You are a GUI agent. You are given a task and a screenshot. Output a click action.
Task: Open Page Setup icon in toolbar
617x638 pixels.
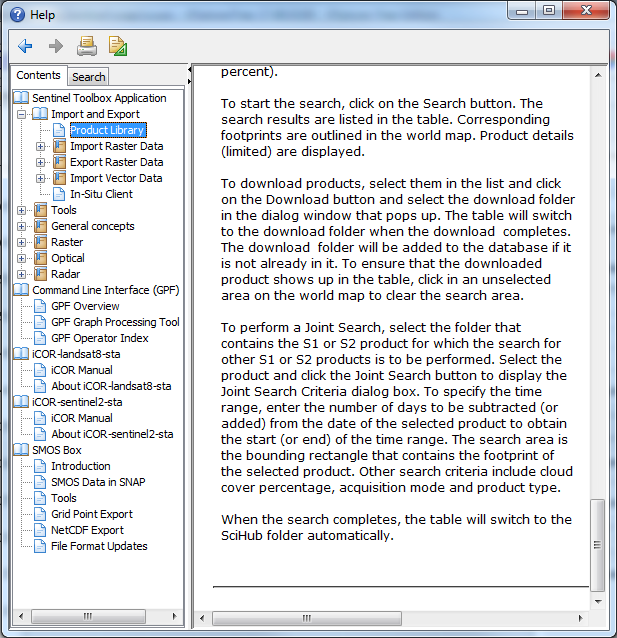tap(118, 46)
